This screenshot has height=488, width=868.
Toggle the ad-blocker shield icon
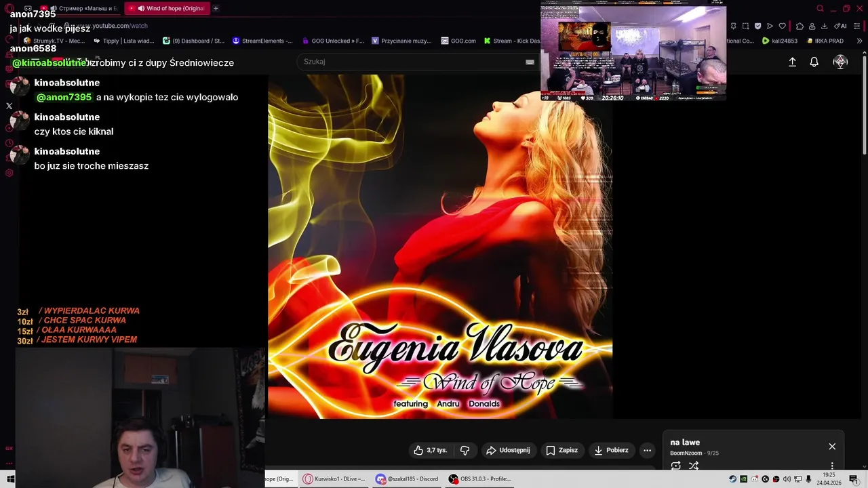(757, 26)
